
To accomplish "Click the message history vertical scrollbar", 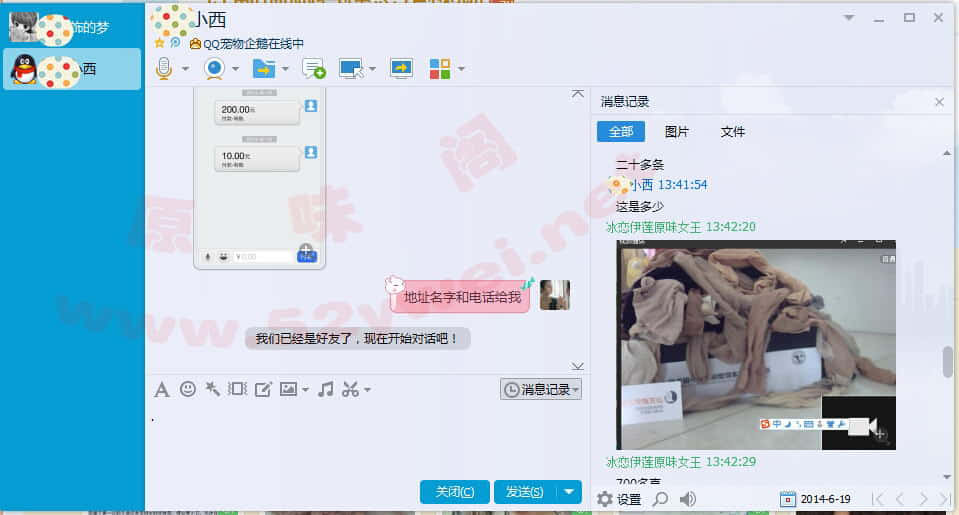I will (947, 362).
